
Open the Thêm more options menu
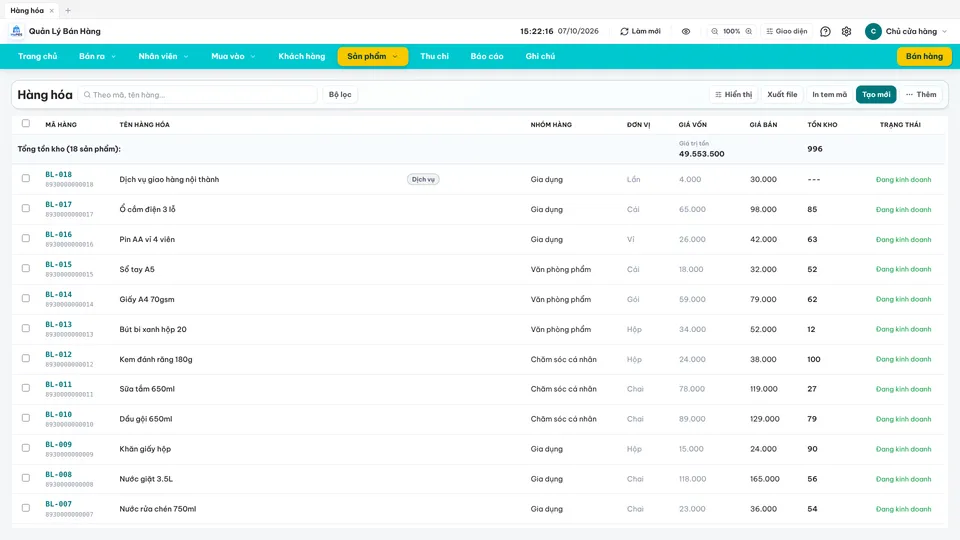click(x=921, y=95)
